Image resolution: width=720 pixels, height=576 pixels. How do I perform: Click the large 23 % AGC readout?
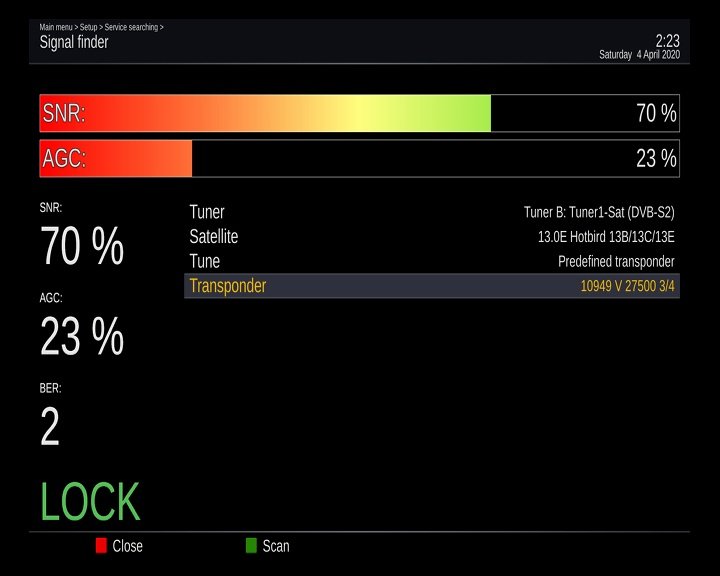click(x=82, y=337)
